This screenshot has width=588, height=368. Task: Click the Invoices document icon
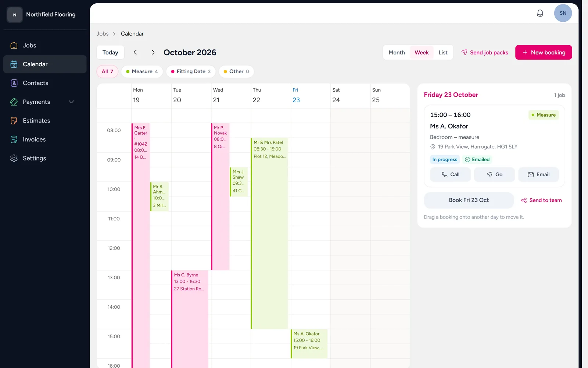click(x=14, y=139)
